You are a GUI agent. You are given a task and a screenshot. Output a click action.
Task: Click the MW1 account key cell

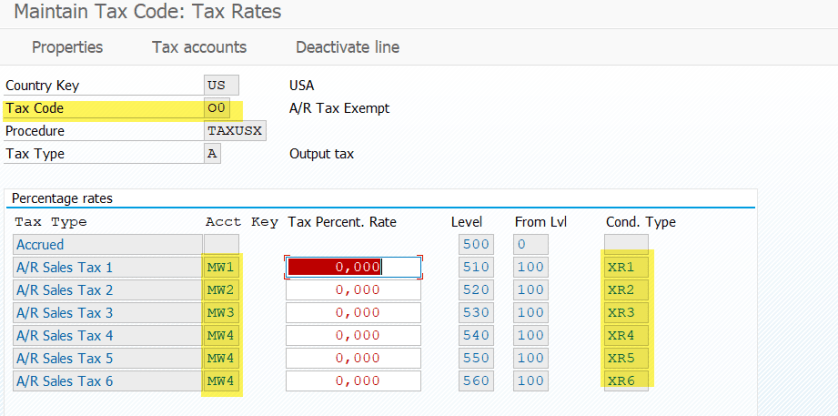tap(221, 267)
